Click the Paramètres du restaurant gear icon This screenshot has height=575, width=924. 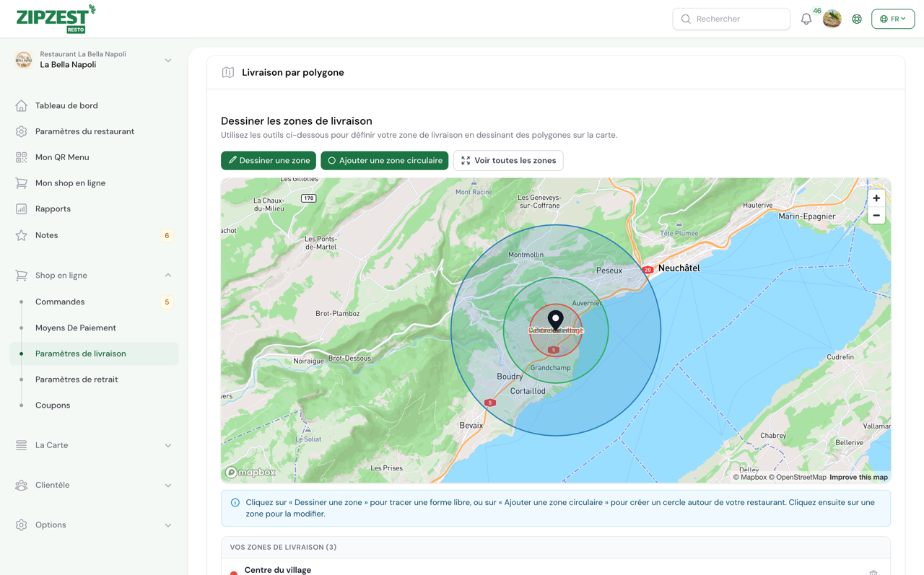(22, 131)
